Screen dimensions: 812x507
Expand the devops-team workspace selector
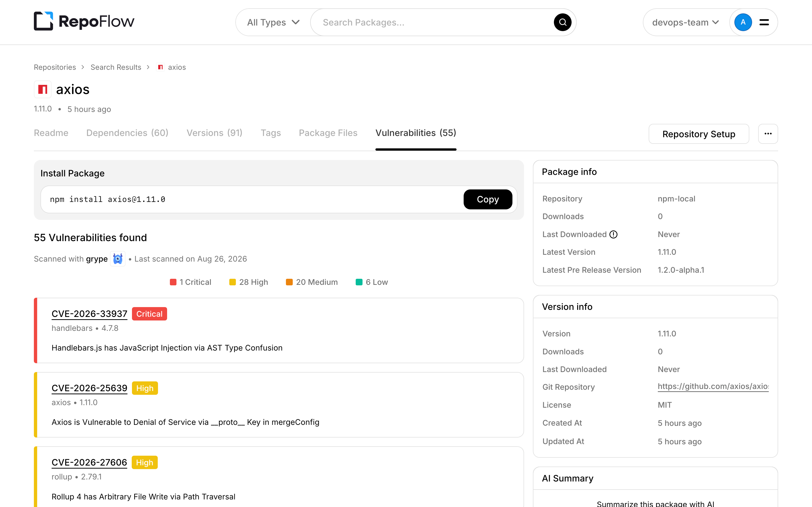[x=685, y=22]
